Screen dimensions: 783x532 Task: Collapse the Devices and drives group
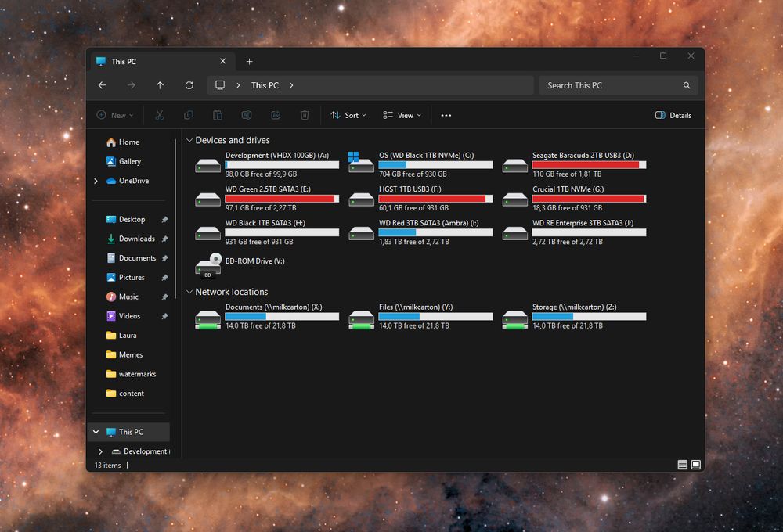[189, 140]
